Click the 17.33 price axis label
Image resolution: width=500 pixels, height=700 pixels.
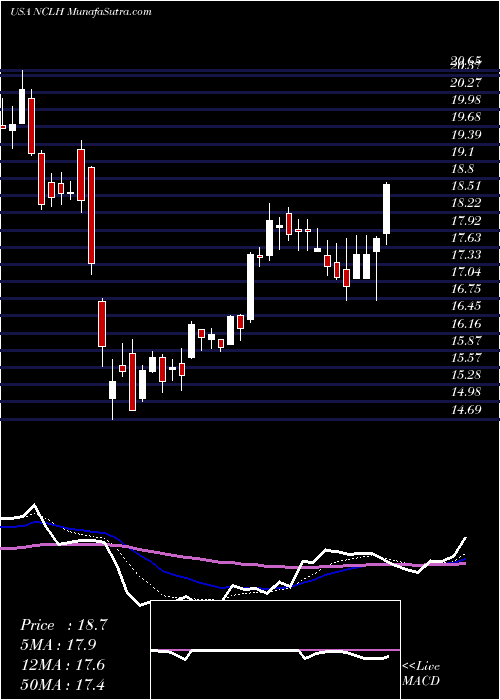coord(466,254)
